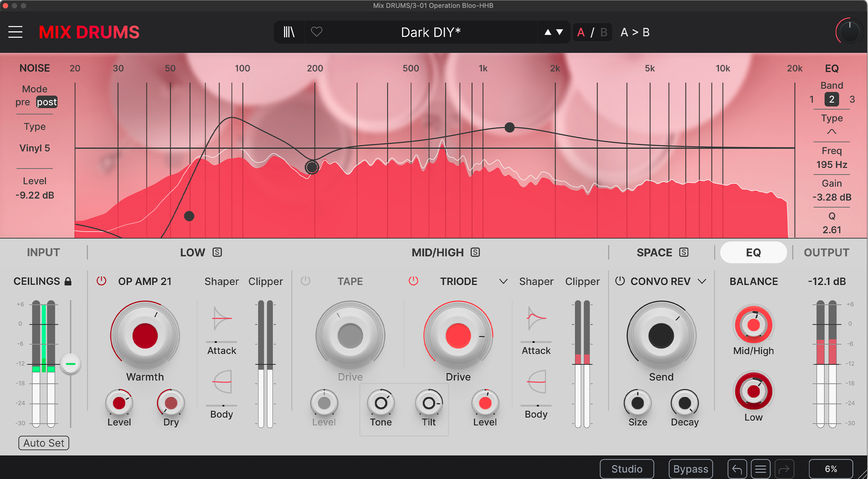The image size is (868, 479).
Task: Set noise mode to pre
Action: pyautogui.click(x=23, y=102)
